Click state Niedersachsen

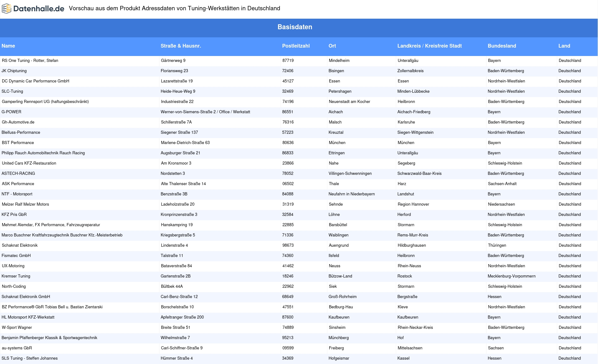pyautogui.click(x=501, y=204)
